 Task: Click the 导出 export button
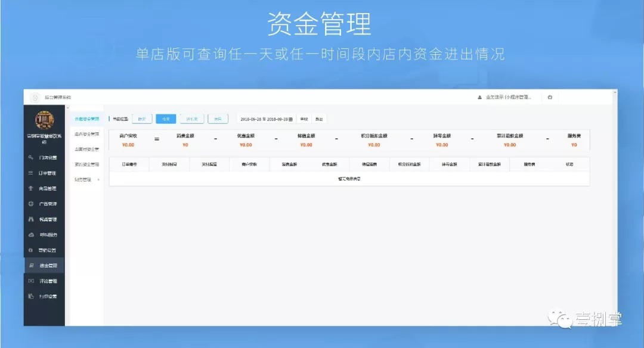pyautogui.click(x=319, y=119)
